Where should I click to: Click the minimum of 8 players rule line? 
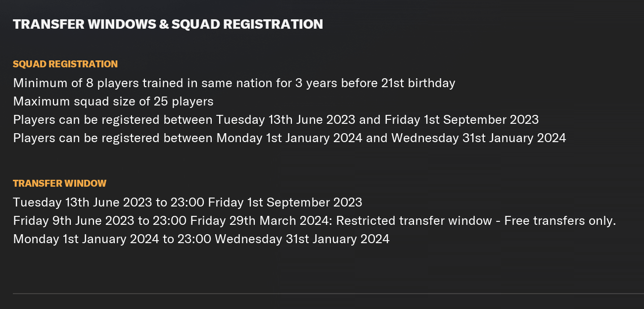pos(234,83)
